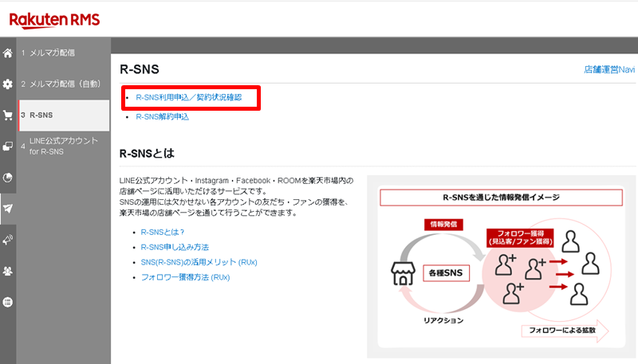Click the home icon in the sidebar
The image size is (638, 364).
[8, 53]
